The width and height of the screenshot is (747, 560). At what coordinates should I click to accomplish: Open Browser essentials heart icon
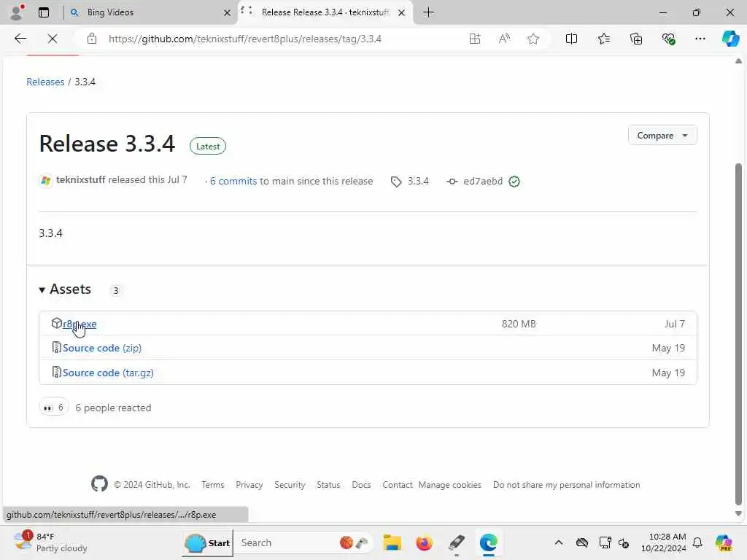[668, 39]
